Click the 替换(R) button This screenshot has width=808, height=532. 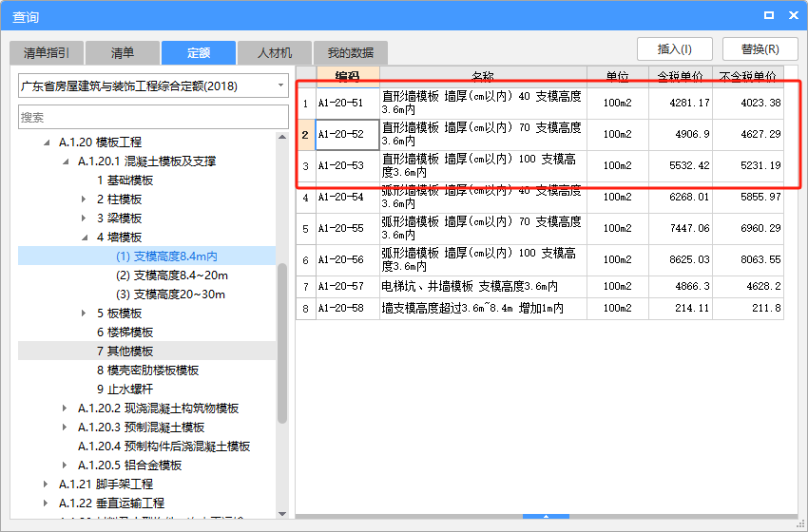760,49
